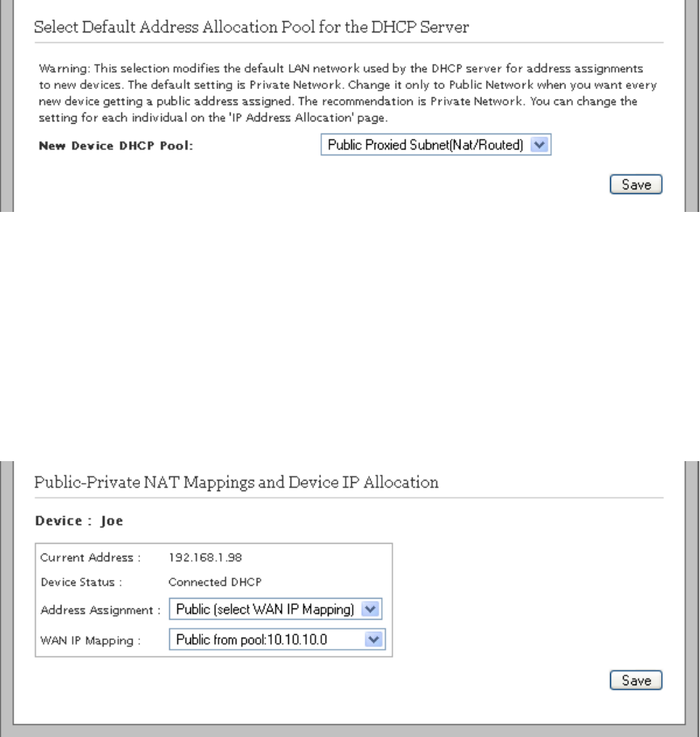Select the 'Public-Private NAT Mappings and Device IP Allocation' heading

coord(236,482)
